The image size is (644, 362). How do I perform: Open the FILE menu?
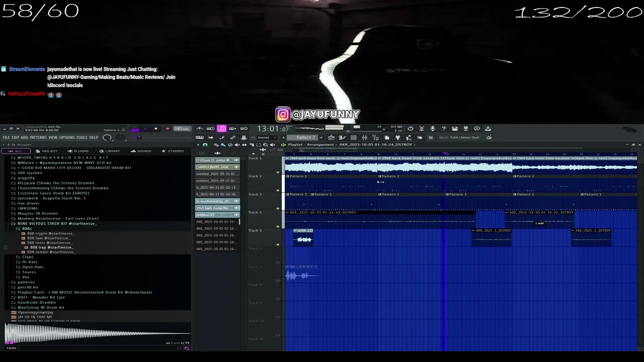(6, 137)
